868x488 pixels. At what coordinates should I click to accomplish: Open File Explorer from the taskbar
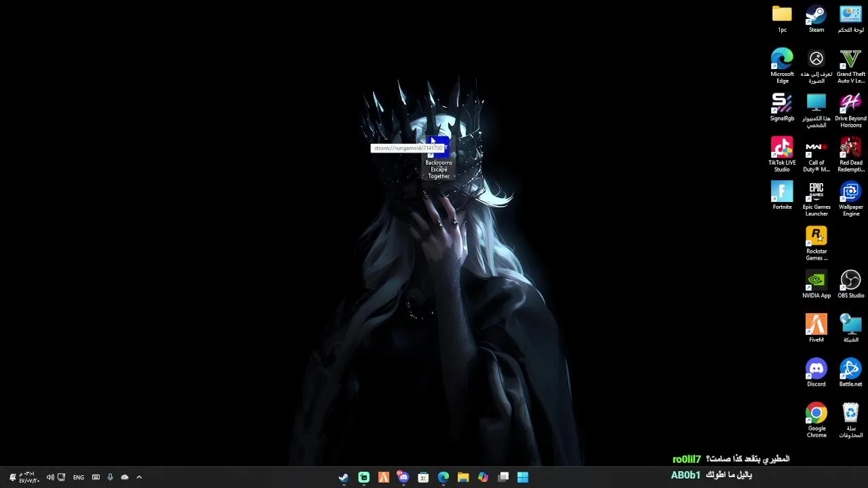click(463, 477)
